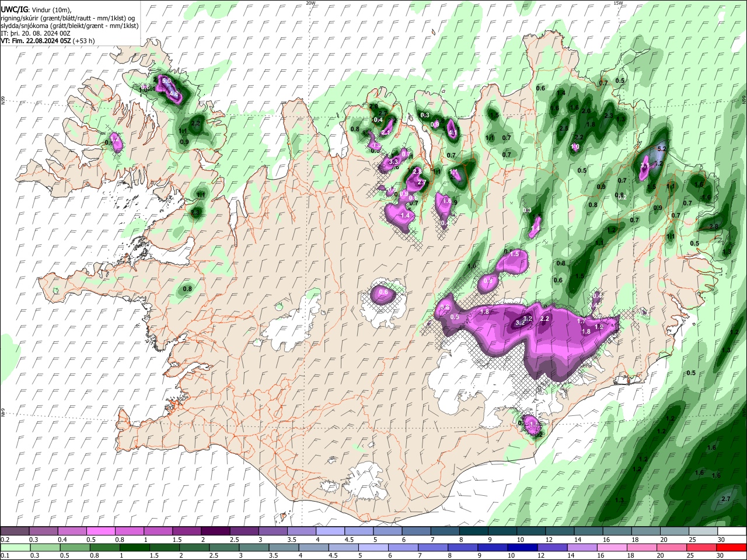Select the bright red bottom-row swatch labeled 30
747x560 pixels.
click(731, 548)
